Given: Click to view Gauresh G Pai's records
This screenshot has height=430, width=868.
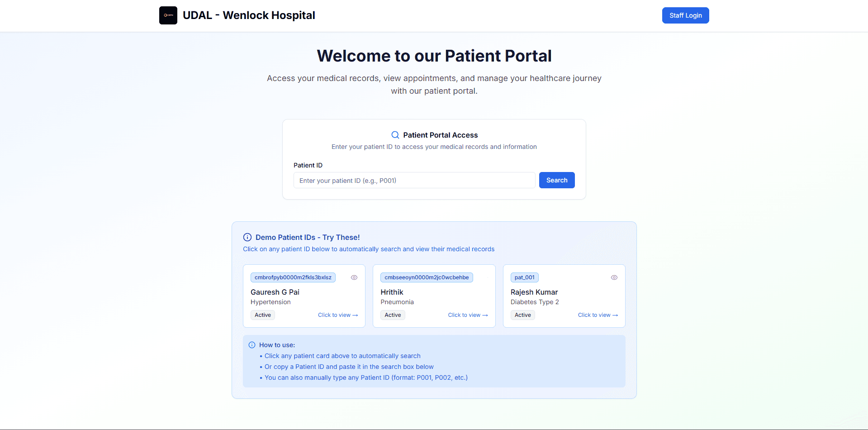Looking at the screenshot, I should (x=335, y=315).
